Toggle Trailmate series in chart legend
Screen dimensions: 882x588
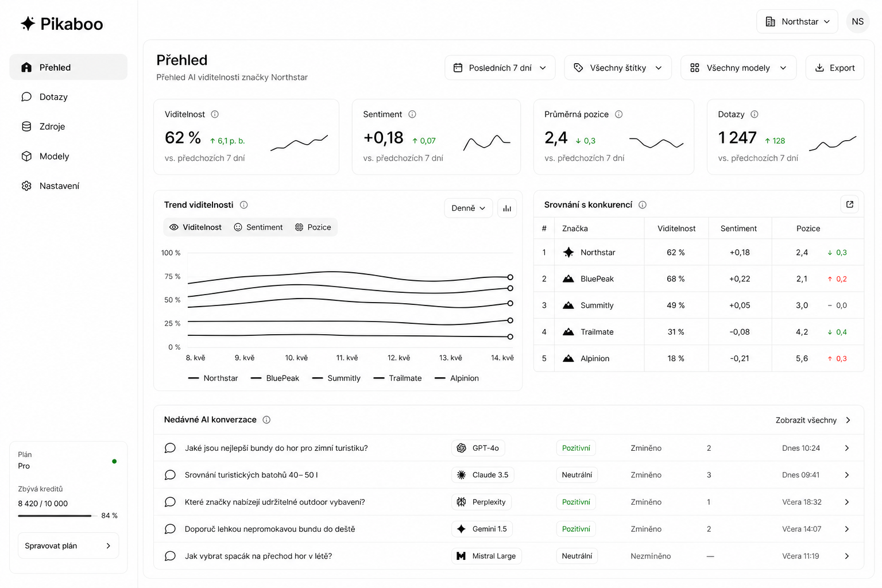398,378
